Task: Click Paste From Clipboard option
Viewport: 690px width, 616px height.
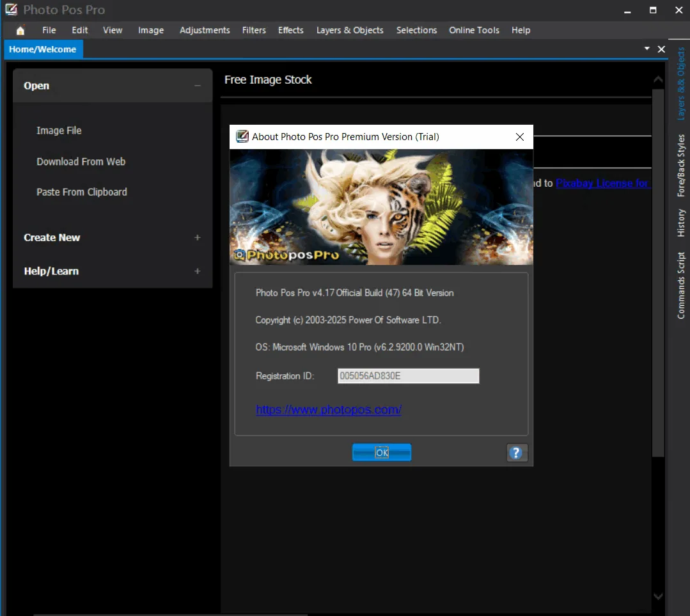Action: [82, 193]
